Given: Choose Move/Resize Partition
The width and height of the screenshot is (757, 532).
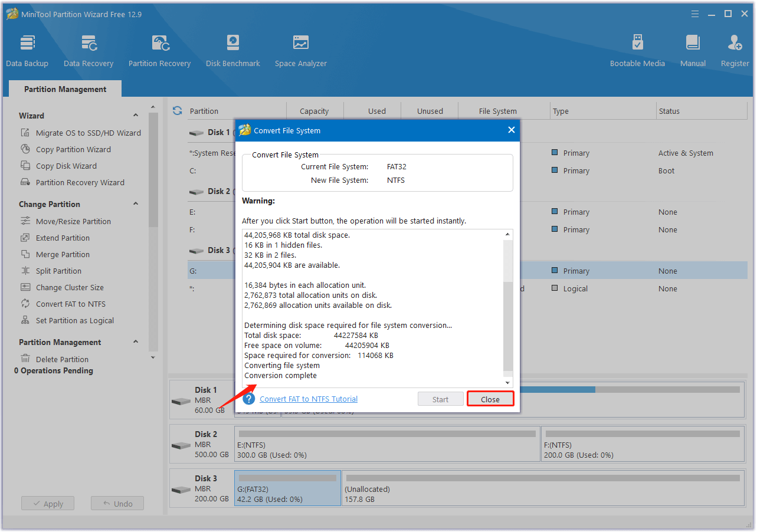Looking at the screenshot, I should [65, 221].
